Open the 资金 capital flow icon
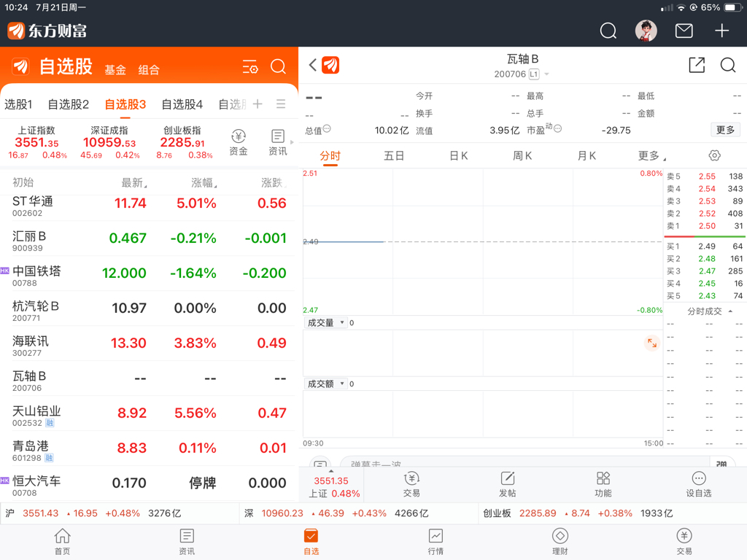The height and width of the screenshot is (560, 747). [x=239, y=142]
